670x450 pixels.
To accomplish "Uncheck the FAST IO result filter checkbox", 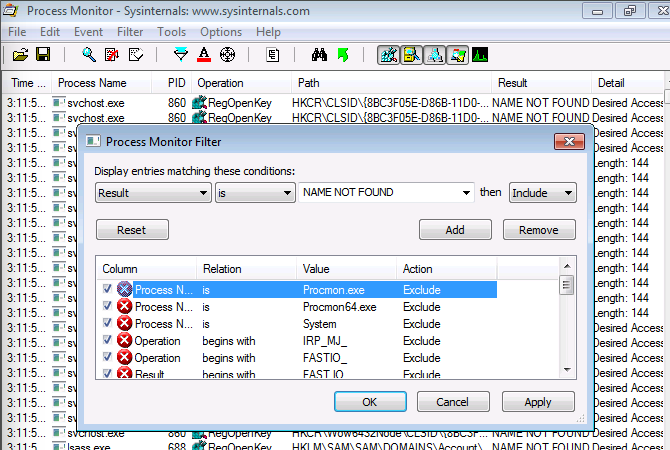I will 107,374.
